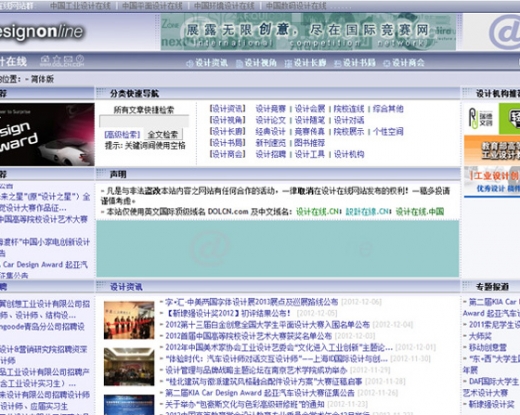Open the [设计书局] category link

click(227, 143)
